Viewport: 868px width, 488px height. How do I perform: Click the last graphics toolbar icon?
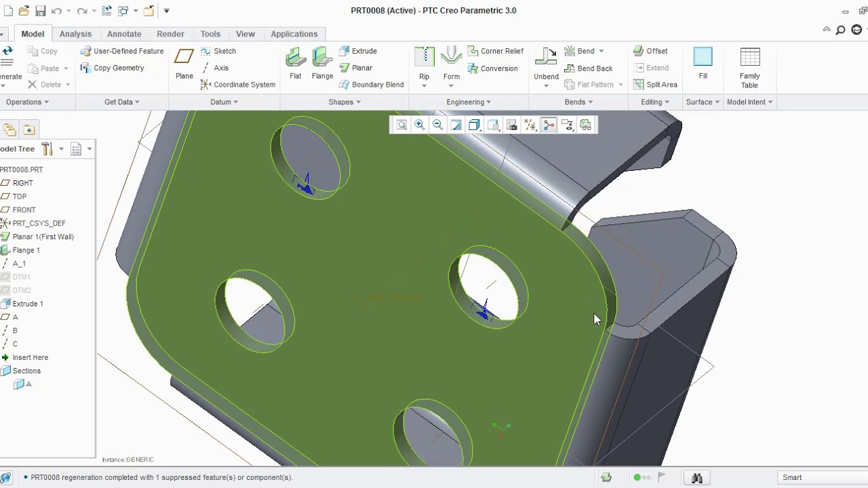coord(585,125)
